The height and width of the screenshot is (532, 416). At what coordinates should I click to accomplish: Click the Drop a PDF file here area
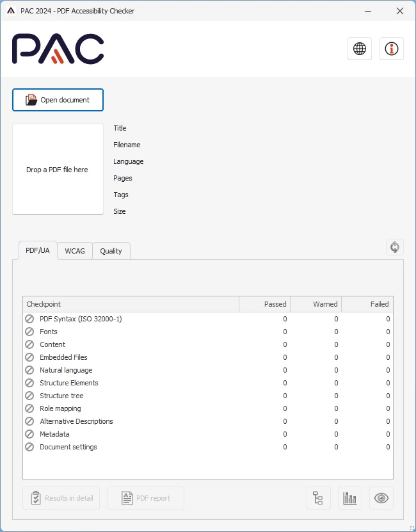[x=58, y=169]
